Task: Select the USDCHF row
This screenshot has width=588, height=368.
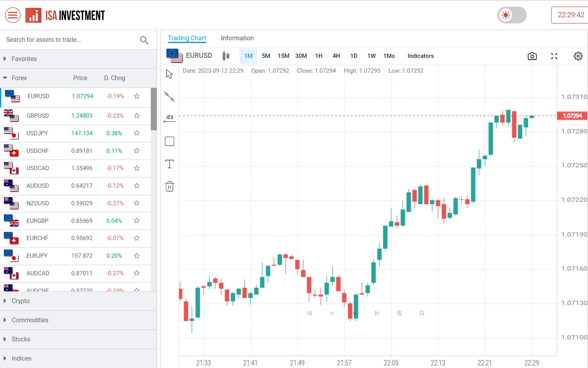Action: 75,151
